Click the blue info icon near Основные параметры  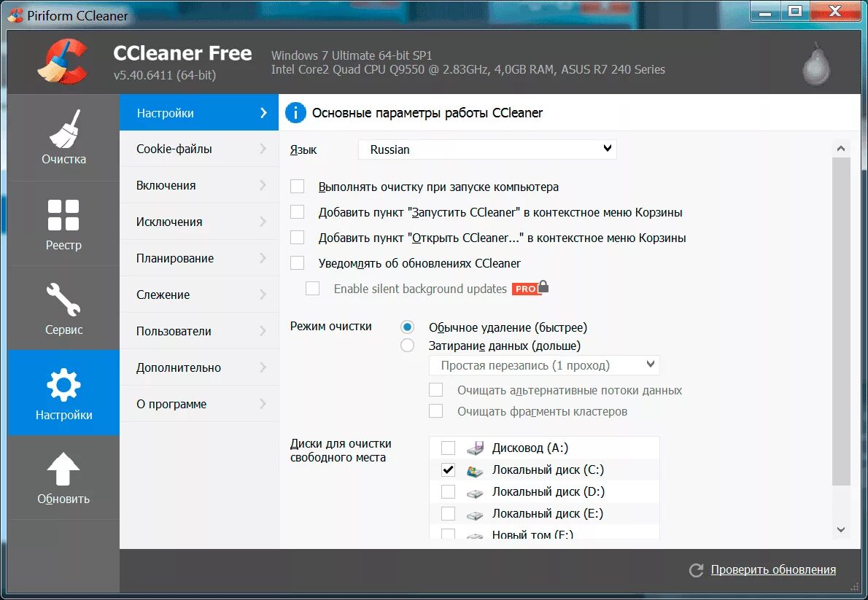point(295,112)
